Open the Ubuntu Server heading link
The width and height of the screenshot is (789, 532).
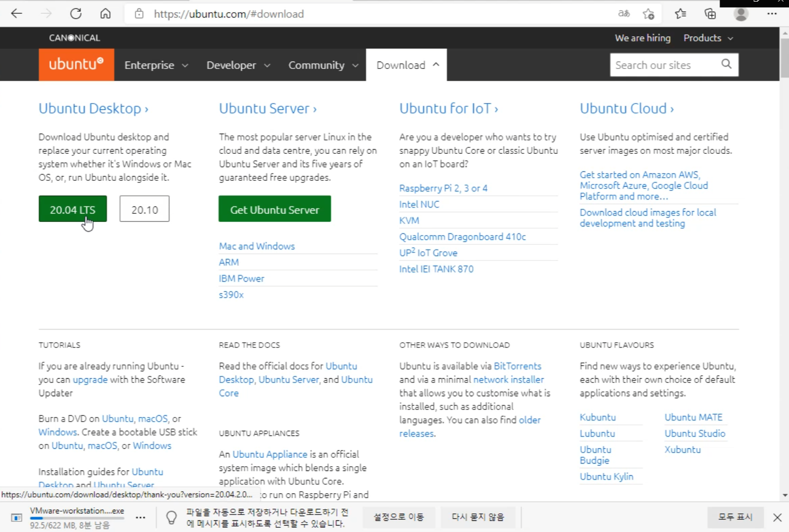tap(268, 108)
